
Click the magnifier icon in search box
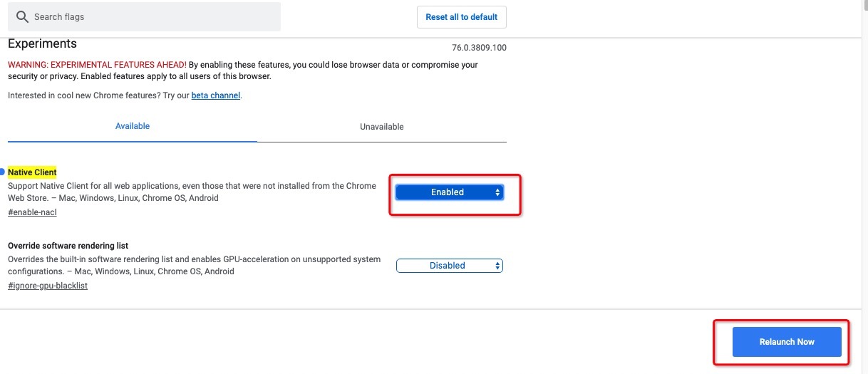point(22,16)
